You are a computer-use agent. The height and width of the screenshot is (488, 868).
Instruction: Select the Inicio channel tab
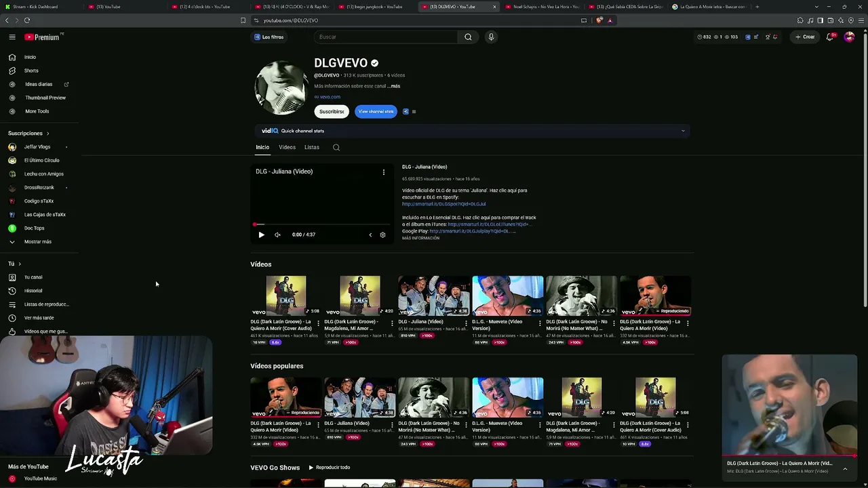[x=262, y=147]
